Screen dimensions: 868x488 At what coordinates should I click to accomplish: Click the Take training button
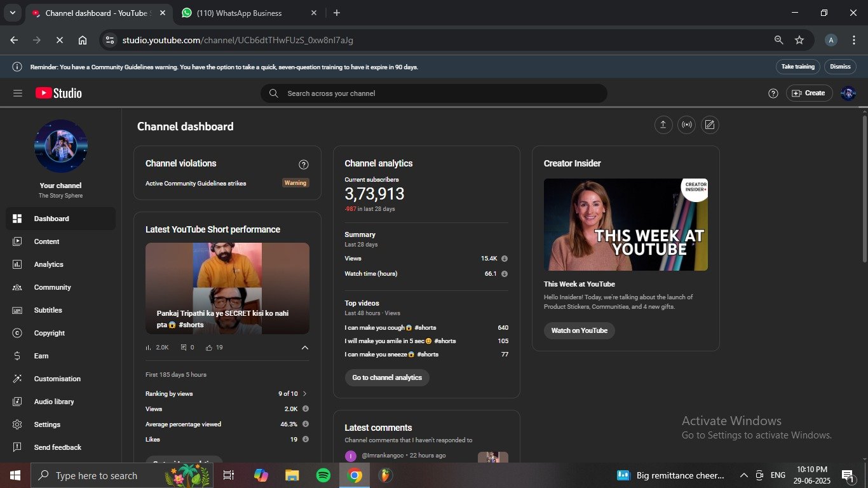tap(797, 67)
